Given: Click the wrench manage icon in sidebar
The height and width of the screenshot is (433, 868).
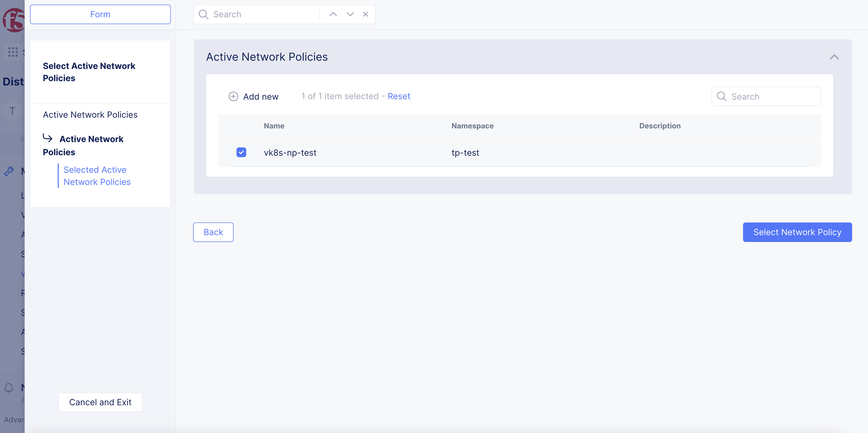Looking at the screenshot, I should click(9, 171).
